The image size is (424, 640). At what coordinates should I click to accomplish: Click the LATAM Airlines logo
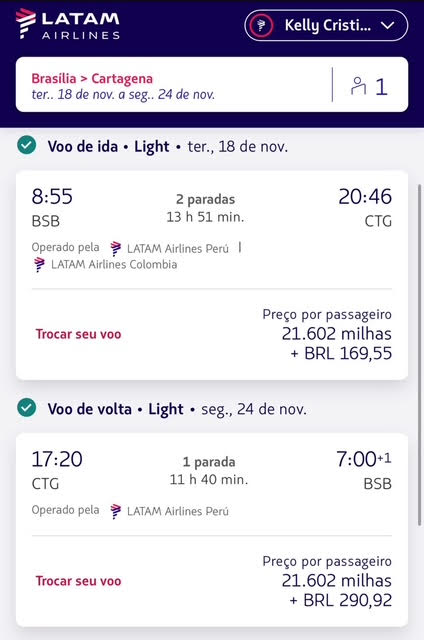tap(68, 24)
